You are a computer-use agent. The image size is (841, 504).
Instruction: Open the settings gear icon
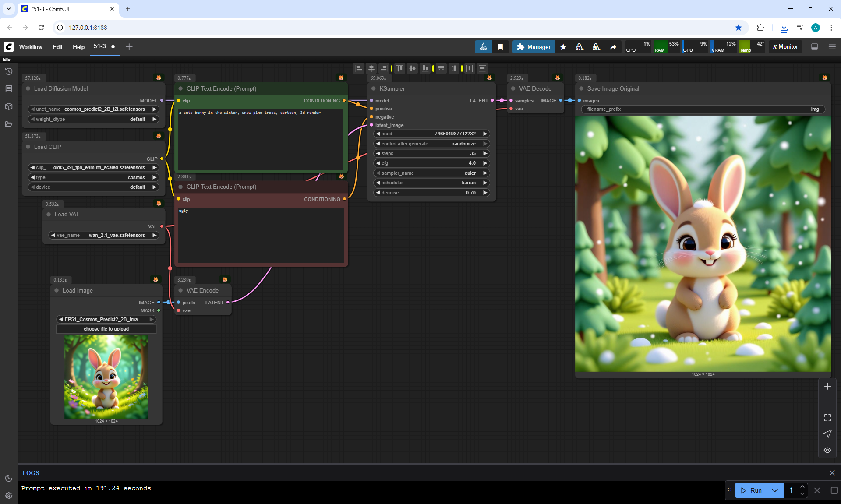pos(8,496)
